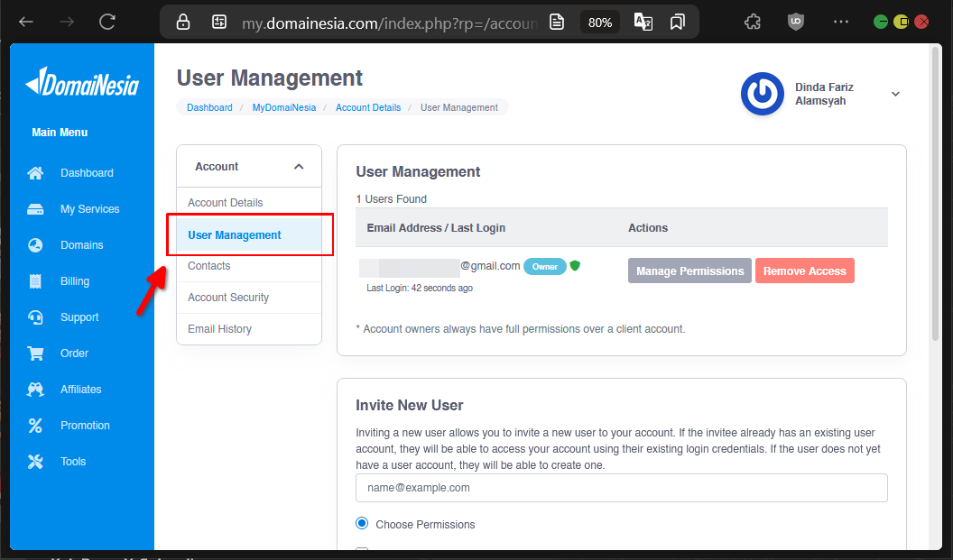Click the Tools wrench icon
This screenshot has width=953, height=560.
point(35,462)
